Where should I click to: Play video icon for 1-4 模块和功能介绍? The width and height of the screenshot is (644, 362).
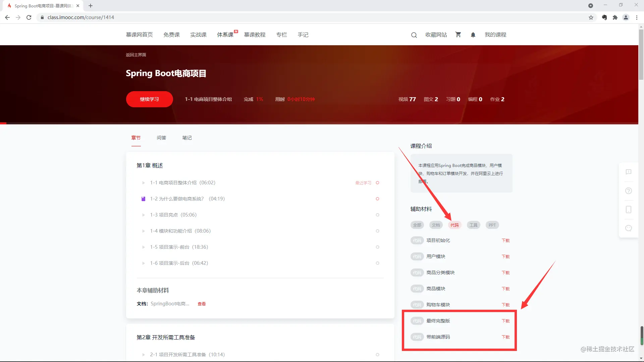[x=144, y=231]
